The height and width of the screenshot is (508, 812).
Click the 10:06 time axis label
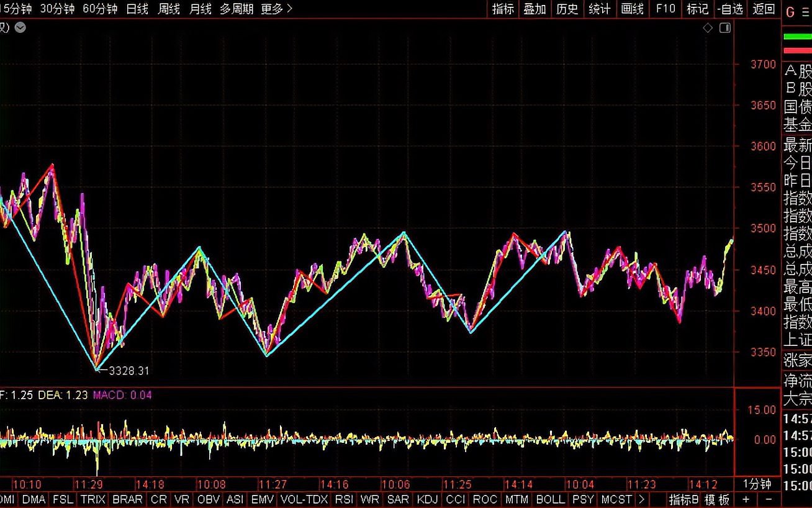395,484
